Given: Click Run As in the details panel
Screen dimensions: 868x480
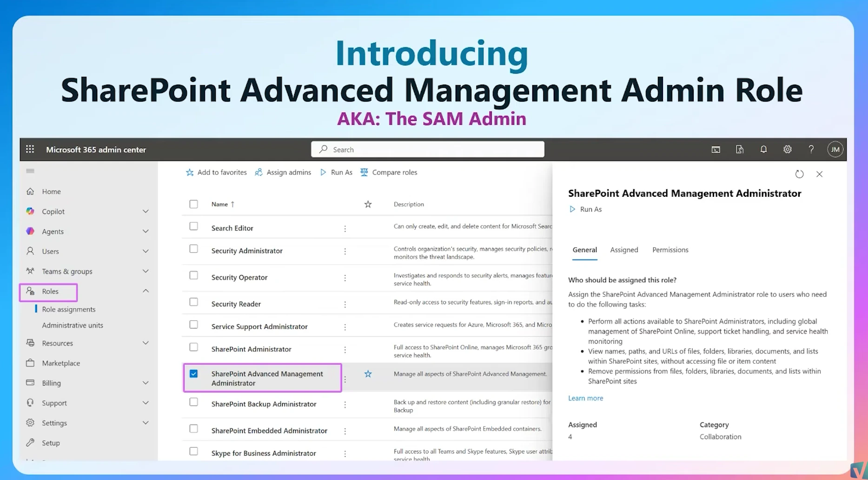Looking at the screenshot, I should click(585, 209).
